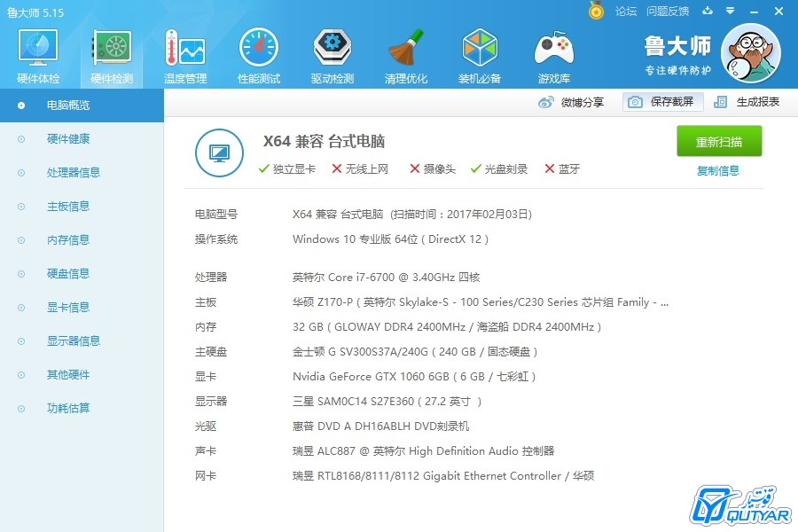
Task: Click the 三星 S27E360 monitor text
Action: click(x=387, y=402)
